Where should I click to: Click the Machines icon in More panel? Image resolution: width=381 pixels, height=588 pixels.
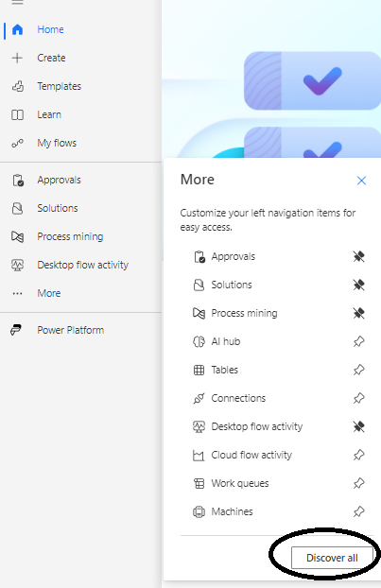[x=199, y=511]
